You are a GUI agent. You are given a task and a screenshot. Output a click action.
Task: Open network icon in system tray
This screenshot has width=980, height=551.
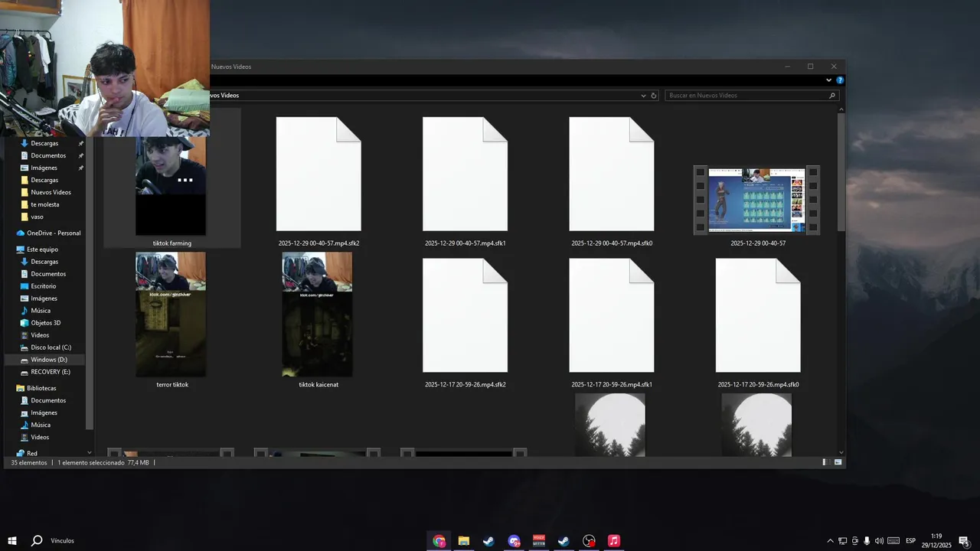click(x=842, y=541)
